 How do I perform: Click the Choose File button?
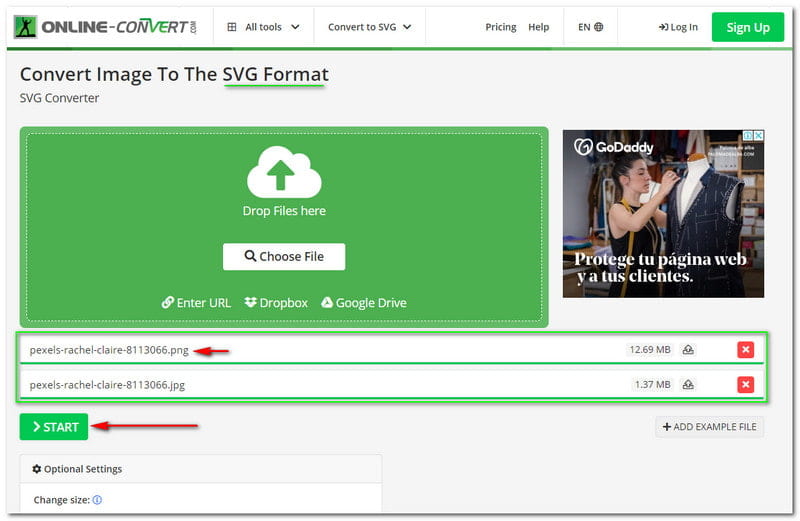284,256
